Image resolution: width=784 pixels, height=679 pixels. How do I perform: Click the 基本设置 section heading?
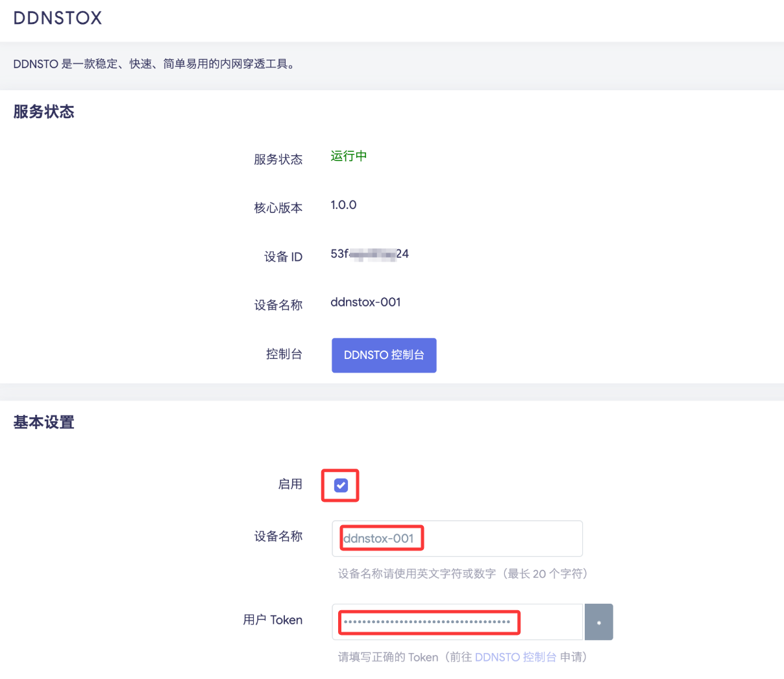click(x=43, y=423)
